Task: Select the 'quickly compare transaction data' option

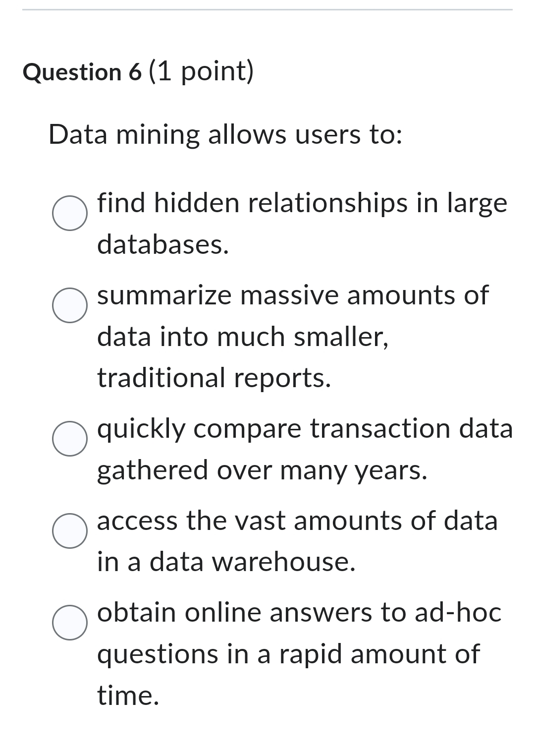Action: pyautogui.click(x=69, y=438)
